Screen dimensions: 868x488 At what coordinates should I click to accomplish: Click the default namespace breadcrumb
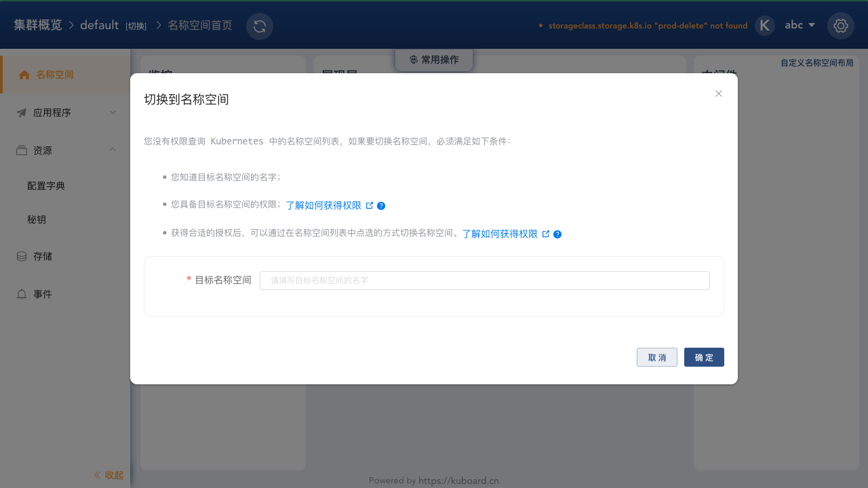point(99,25)
